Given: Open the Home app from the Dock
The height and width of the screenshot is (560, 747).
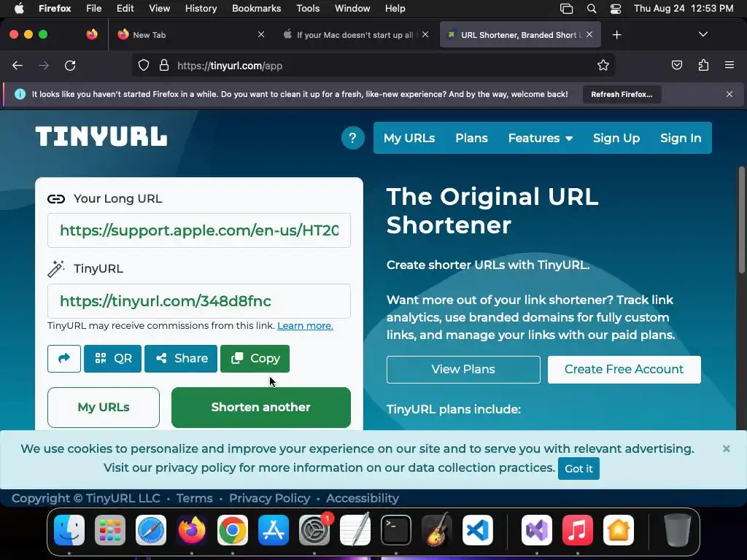Looking at the screenshot, I should (x=619, y=530).
